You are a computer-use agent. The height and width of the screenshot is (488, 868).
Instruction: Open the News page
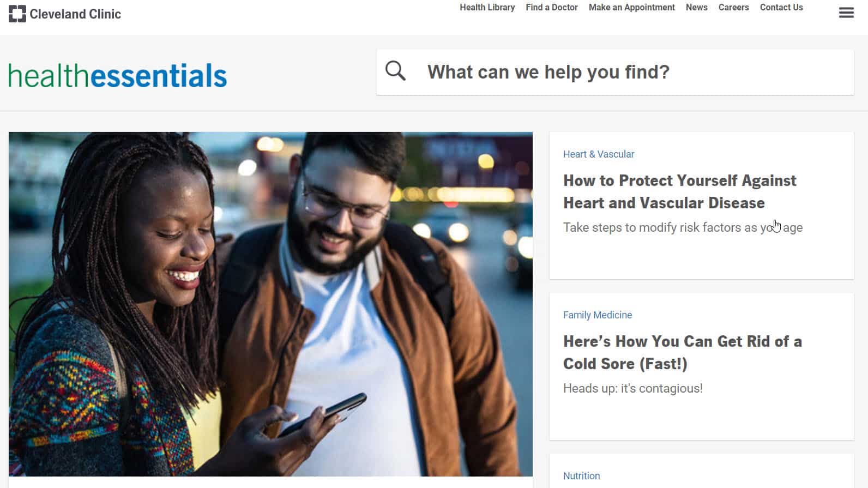tap(696, 7)
